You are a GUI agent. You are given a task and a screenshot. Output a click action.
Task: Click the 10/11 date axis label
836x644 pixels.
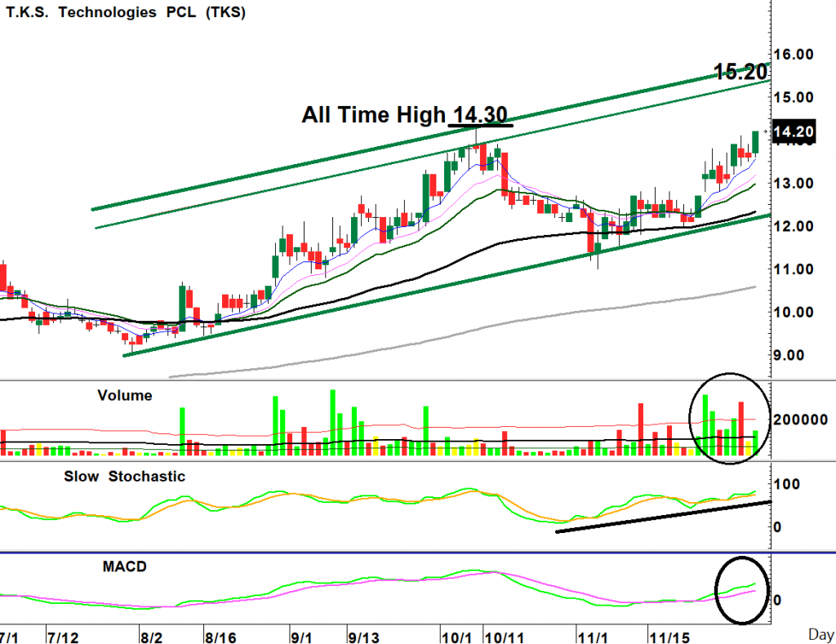tap(504, 637)
